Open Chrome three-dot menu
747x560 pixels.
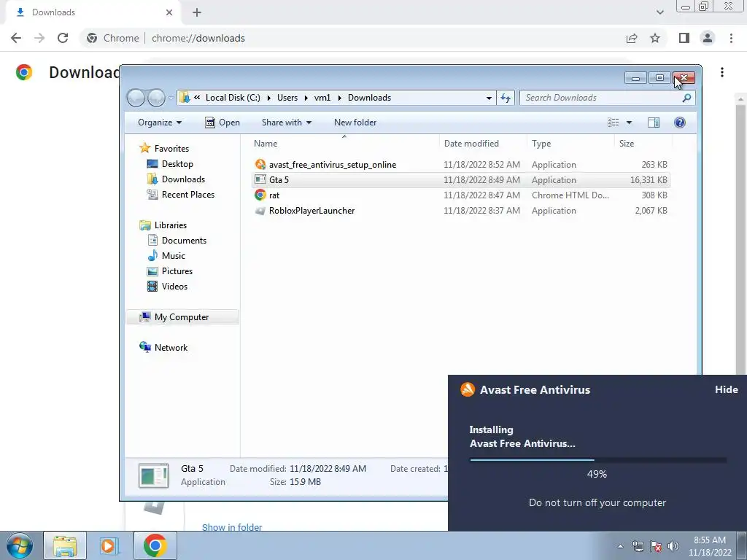coord(731,38)
